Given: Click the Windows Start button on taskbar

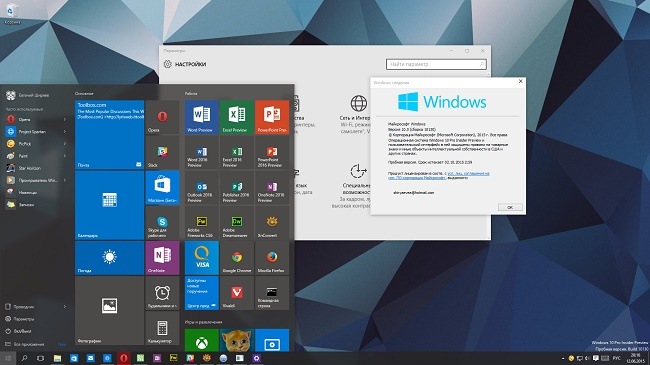Looking at the screenshot, I should [8, 358].
